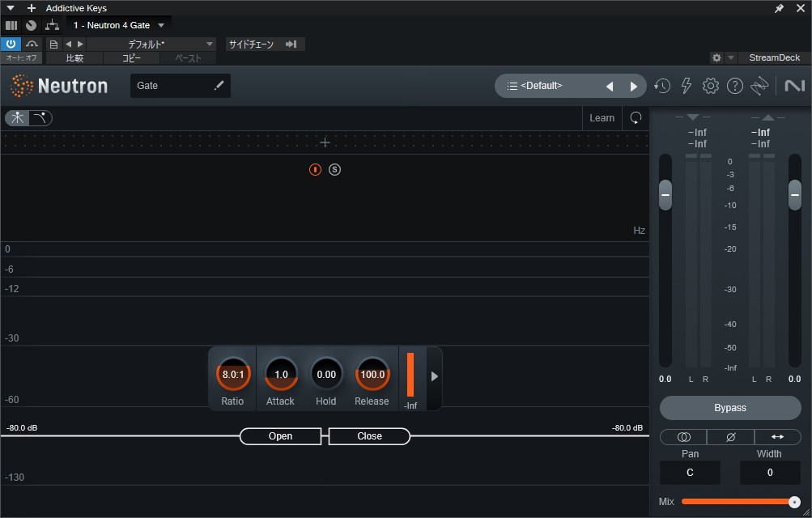Viewport: 812px width, 518px height.
Task: Click the pencil icon beside the Gate name
Action: point(219,86)
